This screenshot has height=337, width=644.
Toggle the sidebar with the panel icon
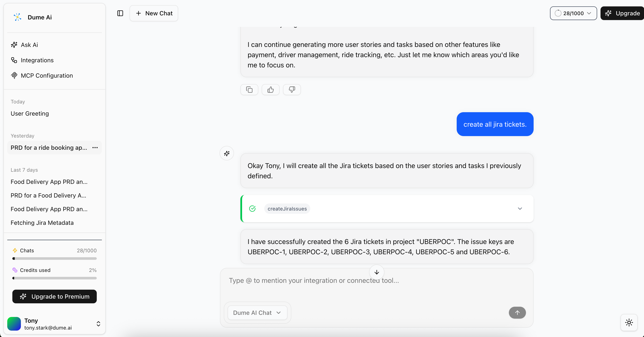coord(120,13)
